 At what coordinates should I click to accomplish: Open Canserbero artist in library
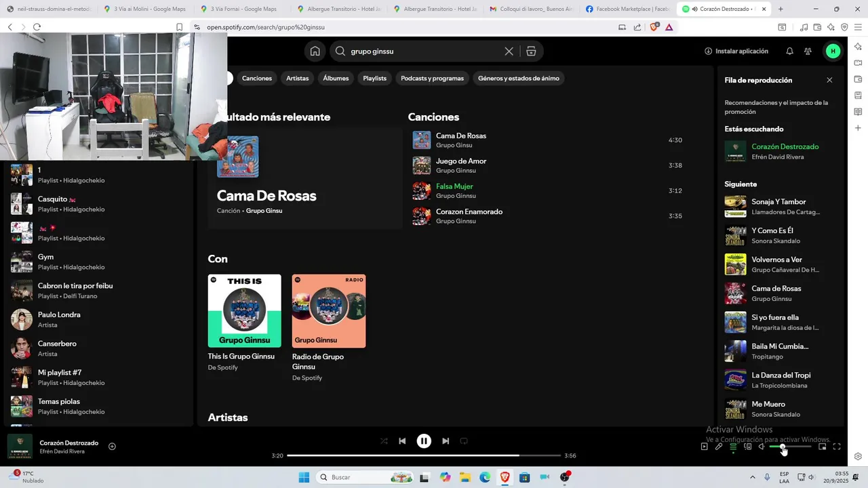pos(98,348)
